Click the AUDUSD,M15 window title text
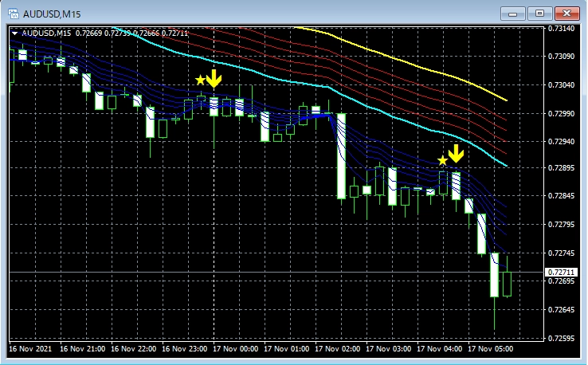The height and width of the screenshot is (365, 588). click(x=53, y=13)
